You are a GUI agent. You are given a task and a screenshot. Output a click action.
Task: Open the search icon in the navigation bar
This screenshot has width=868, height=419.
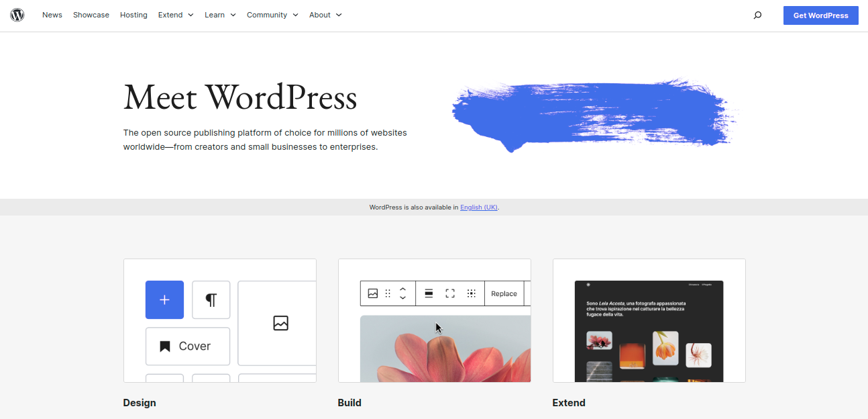757,15
